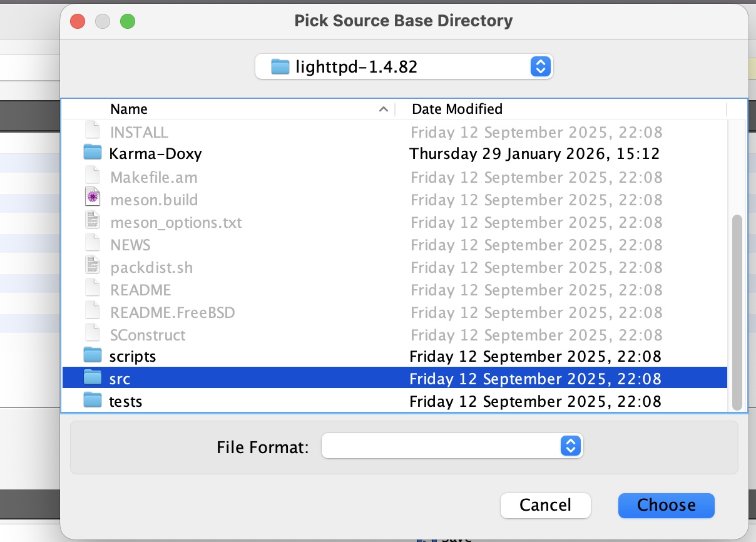Screen dimensions: 756x542
Task: Click the lighttpd-1.4.82 folder icon in path
Action: pyautogui.click(x=280, y=66)
